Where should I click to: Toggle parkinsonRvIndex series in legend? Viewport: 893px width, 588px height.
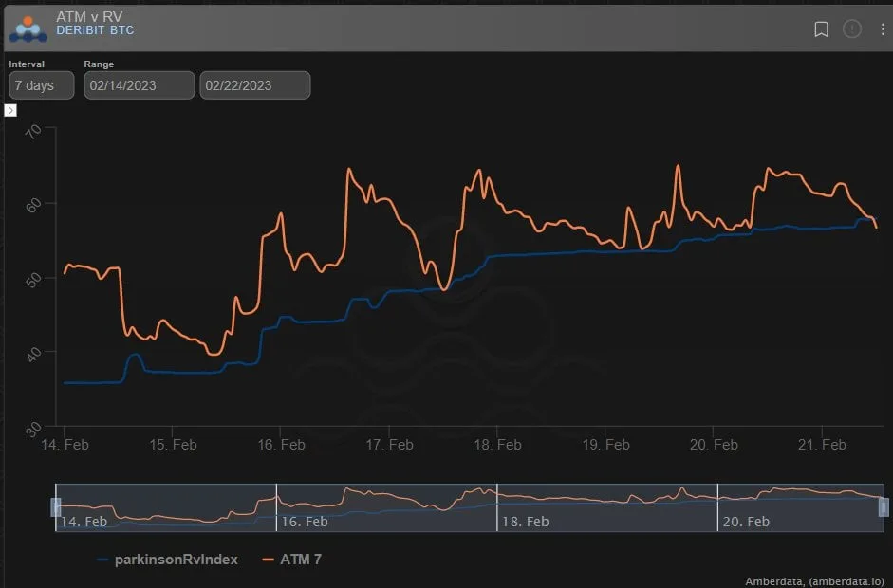[x=167, y=560]
